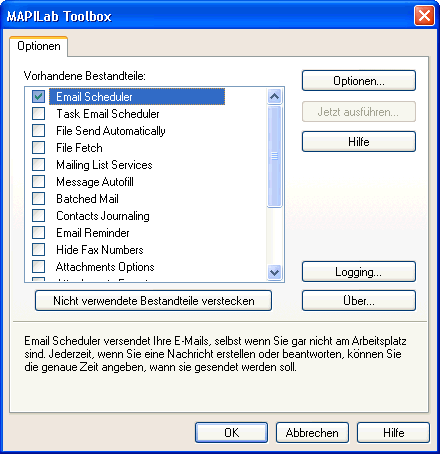The image size is (440, 454).
Task: Uncheck the Email Scheduler checkbox
Action: coord(39,97)
